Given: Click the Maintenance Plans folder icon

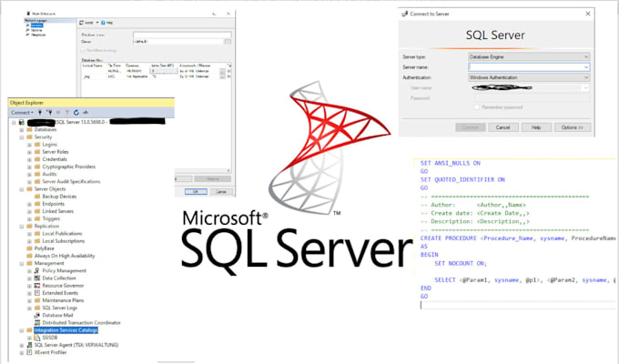Looking at the screenshot, I should (37, 300).
